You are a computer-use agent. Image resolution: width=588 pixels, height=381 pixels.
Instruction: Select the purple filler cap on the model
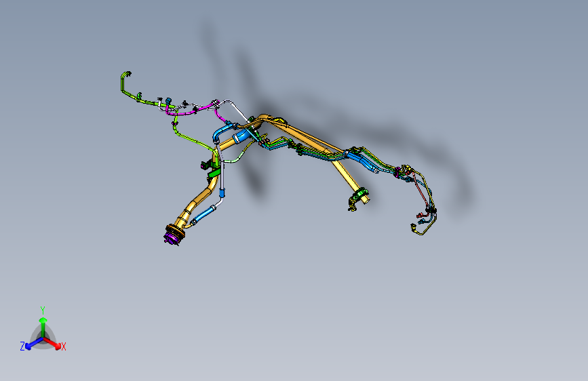(x=171, y=238)
